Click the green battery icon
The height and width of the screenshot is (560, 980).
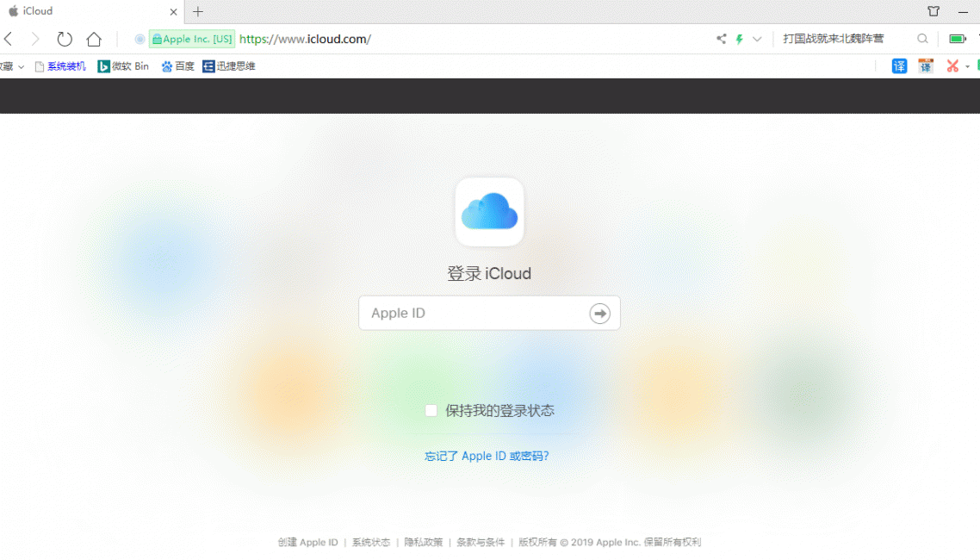point(958,39)
